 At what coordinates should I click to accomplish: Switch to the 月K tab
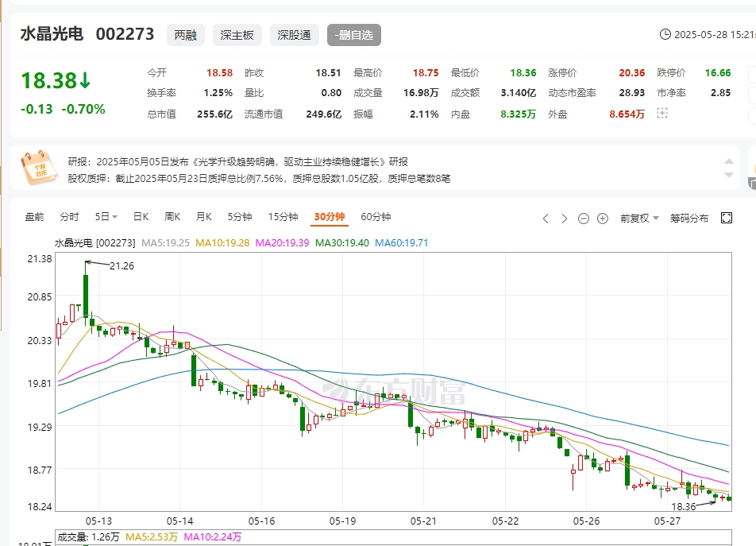[x=203, y=217]
